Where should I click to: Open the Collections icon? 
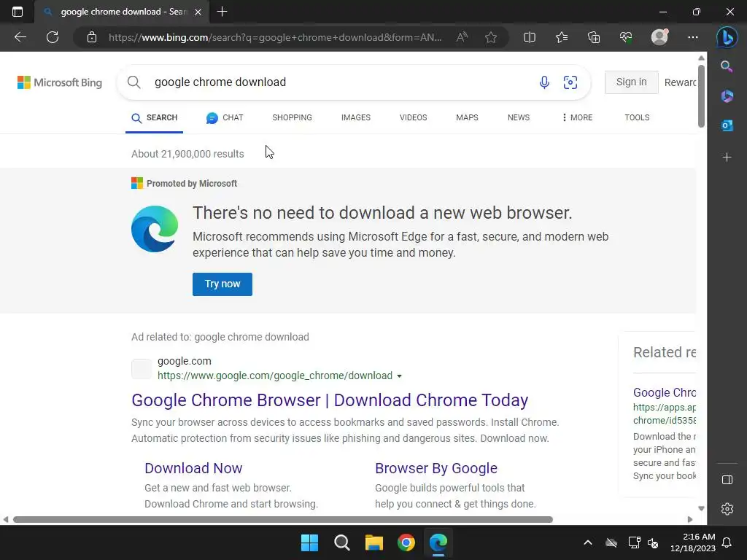point(594,37)
